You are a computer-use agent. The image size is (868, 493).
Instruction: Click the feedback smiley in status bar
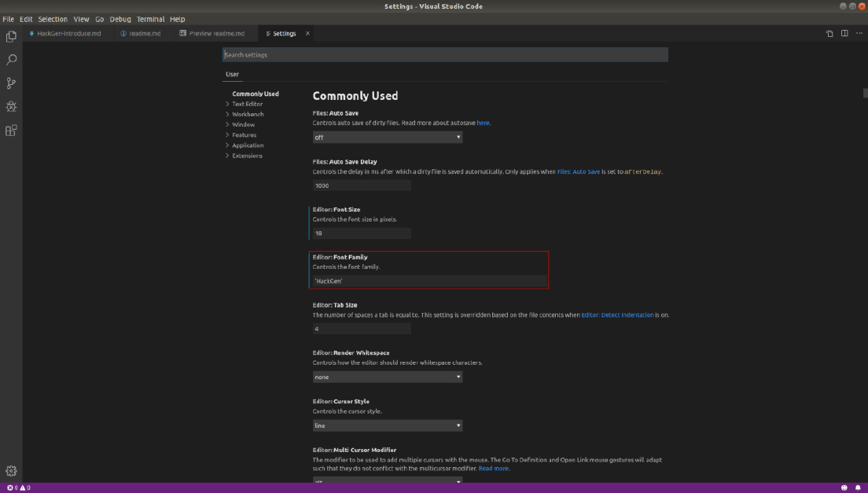[844, 488]
